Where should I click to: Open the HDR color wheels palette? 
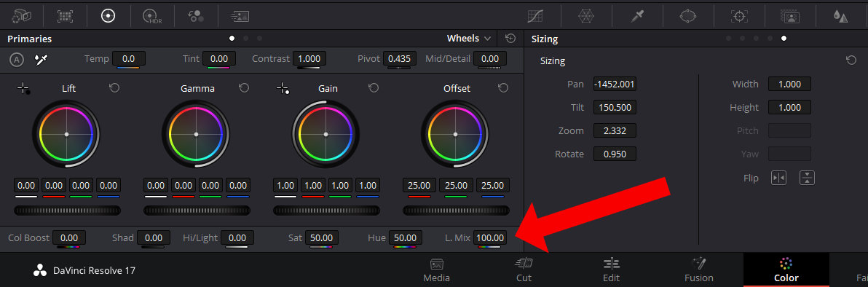[151, 16]
